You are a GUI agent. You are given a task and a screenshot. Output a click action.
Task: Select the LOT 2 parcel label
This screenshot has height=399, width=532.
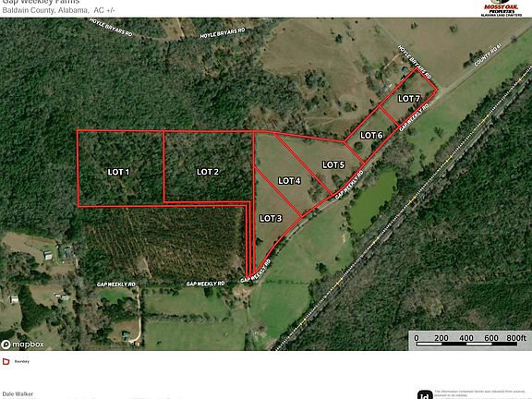pos(208,172)
